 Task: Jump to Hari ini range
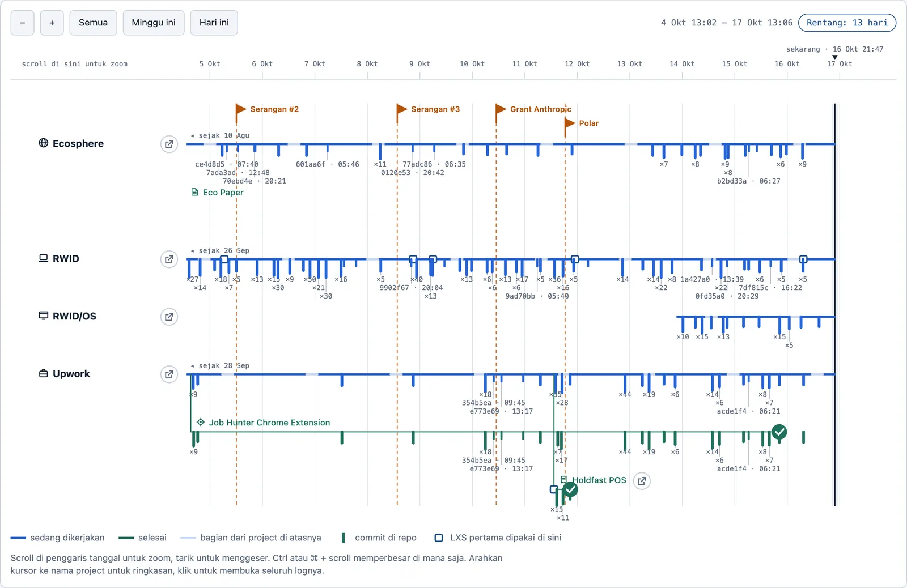coord(214,23)
